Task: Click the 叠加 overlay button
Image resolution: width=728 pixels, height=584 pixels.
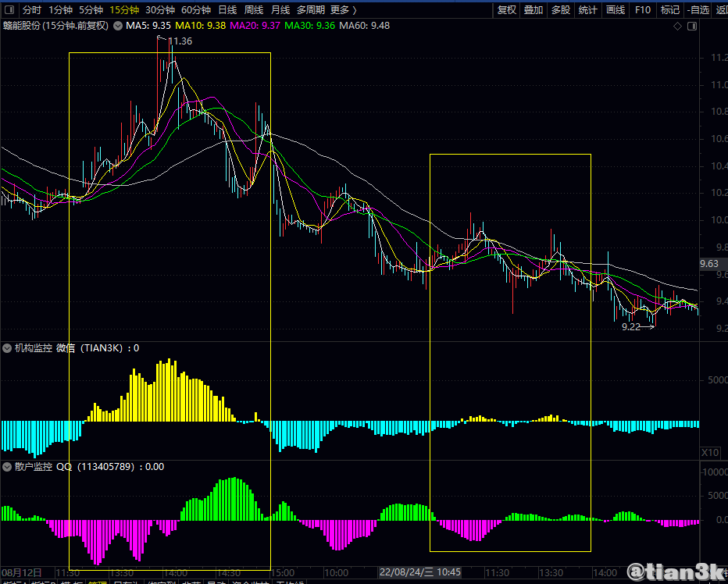Action: tap(533, 9)
